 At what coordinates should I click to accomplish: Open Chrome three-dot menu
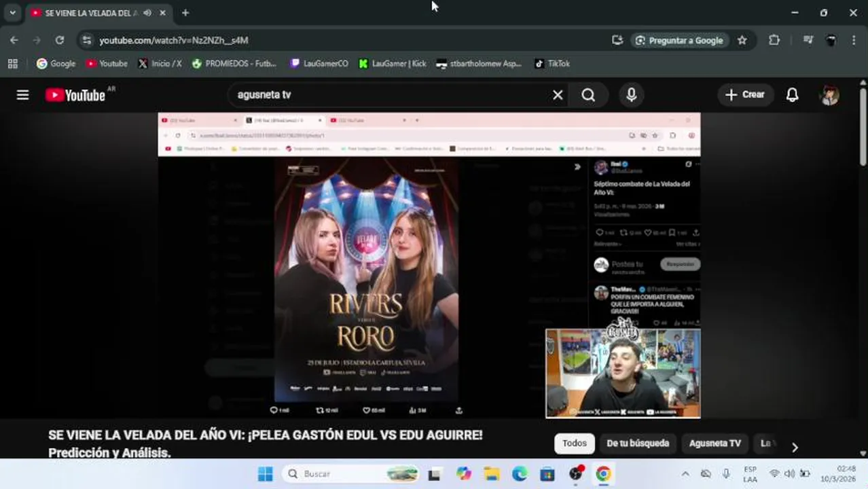pyautogui.click(x=854, y=40)
